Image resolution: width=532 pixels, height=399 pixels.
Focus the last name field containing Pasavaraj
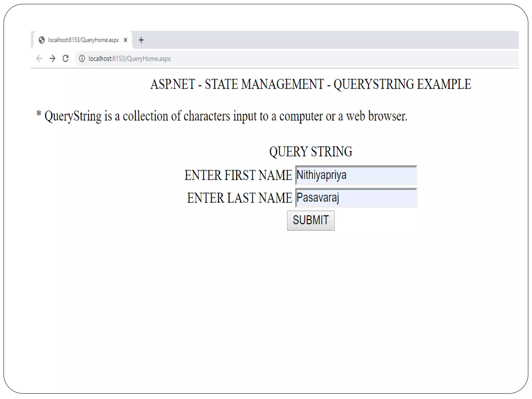(356, 198)
